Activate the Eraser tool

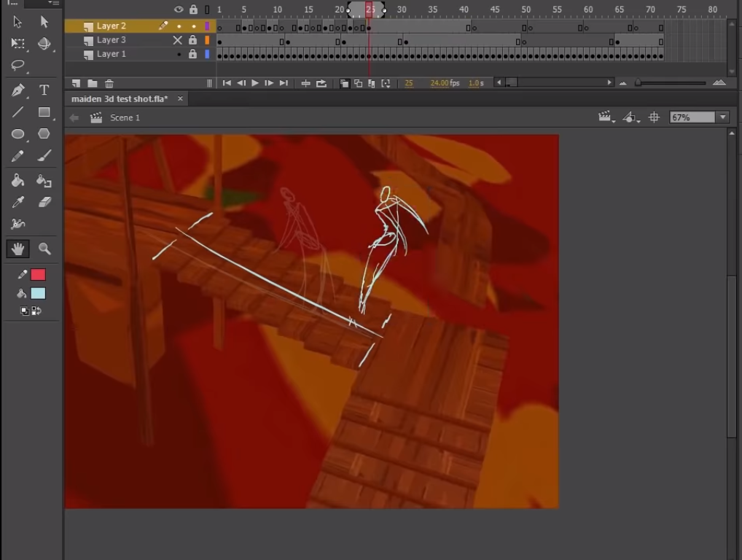click(44, 203)
